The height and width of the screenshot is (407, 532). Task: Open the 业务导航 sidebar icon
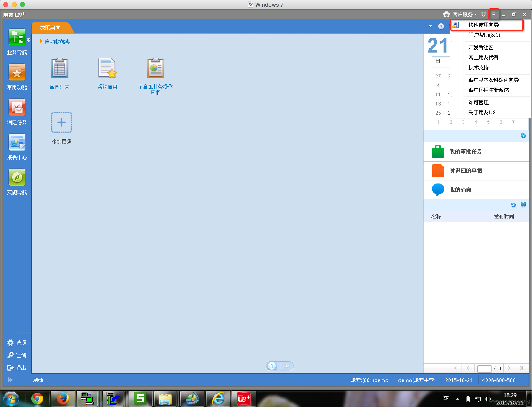point(17,37)
